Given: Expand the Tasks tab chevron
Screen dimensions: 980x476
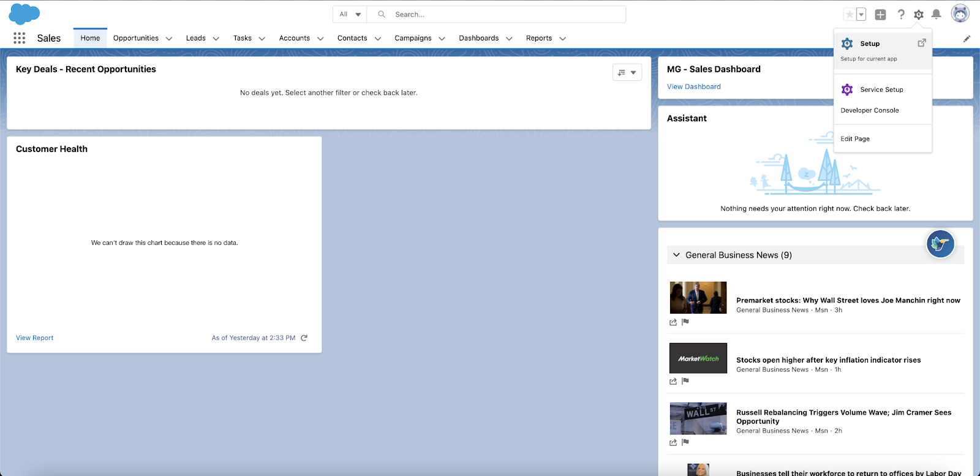Looking at the screenshot, I should [x=262, y=39].
